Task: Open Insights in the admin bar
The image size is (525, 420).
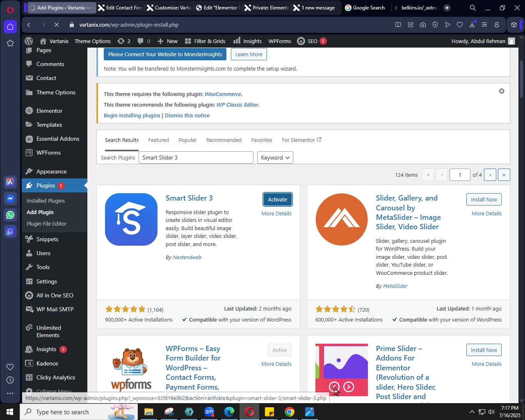Action: point(247,41)
